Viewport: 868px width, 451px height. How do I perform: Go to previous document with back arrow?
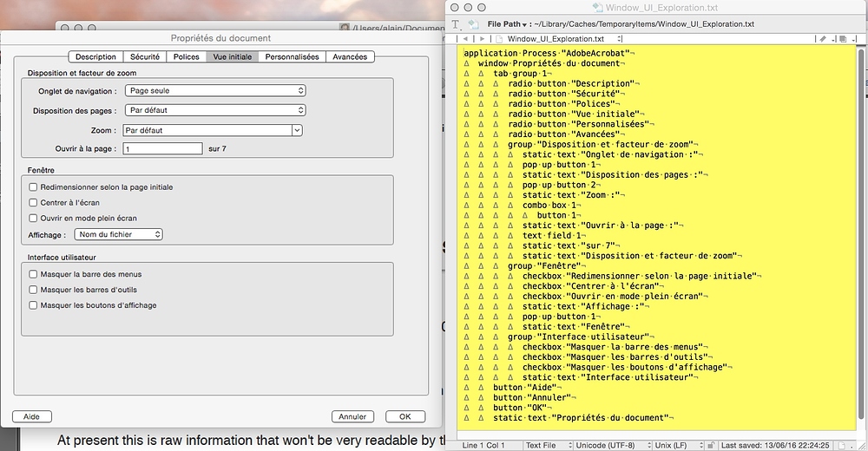pos(465,39)
